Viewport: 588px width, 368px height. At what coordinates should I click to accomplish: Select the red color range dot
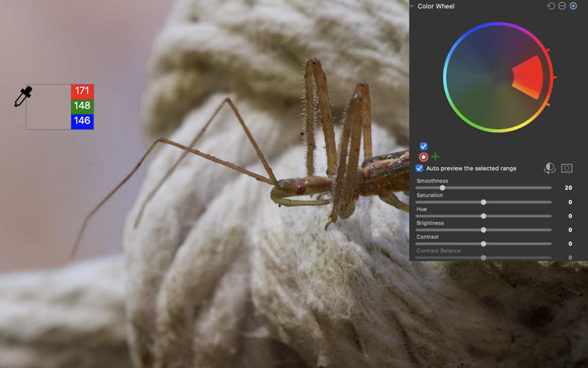coord(423,157)
